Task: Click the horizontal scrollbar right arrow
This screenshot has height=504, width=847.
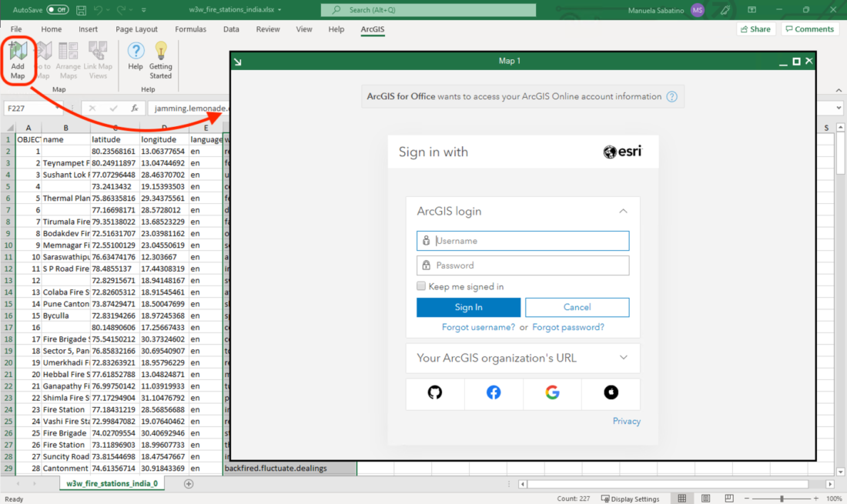Action: (x=830, y=484)
